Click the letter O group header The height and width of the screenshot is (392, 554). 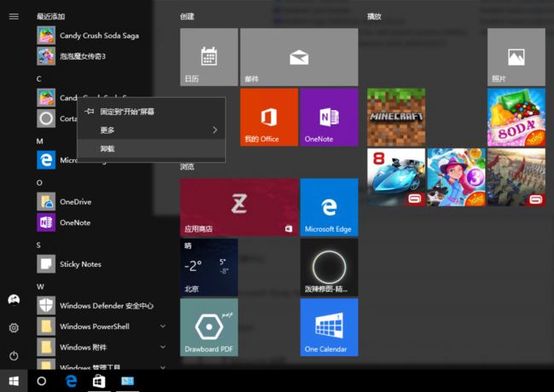coord(39,183)
